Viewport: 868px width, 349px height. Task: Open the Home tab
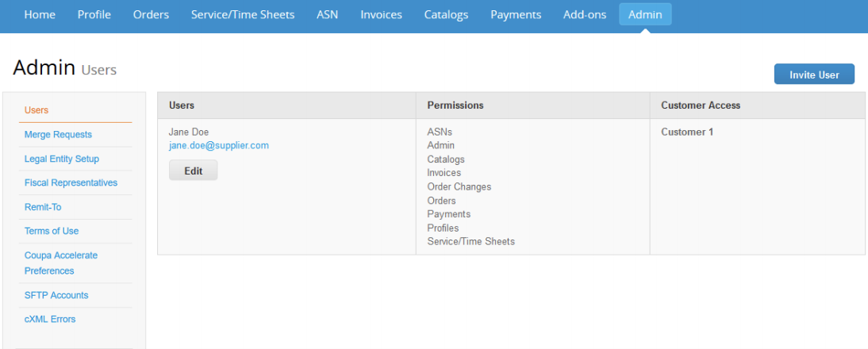[40, 14]
